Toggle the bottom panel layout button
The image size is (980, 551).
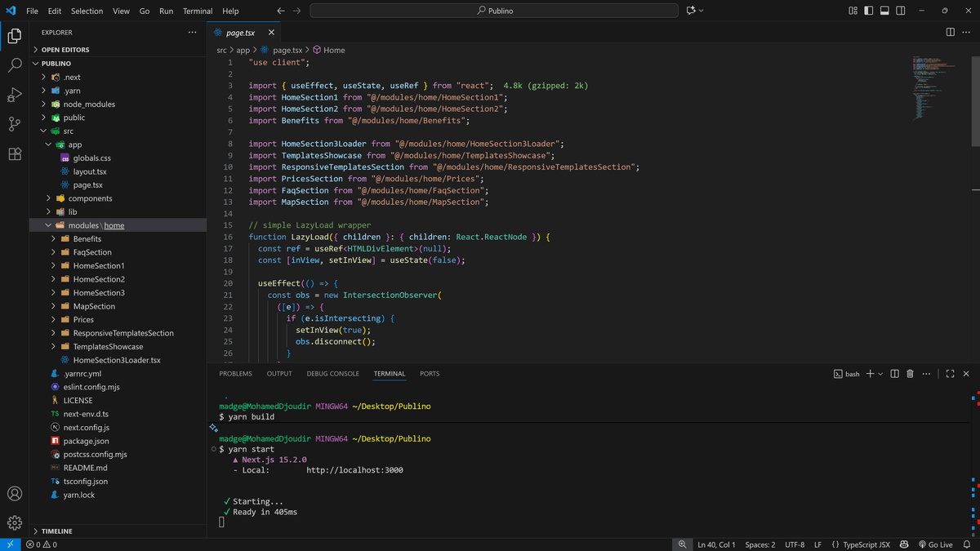coord(884,11)
